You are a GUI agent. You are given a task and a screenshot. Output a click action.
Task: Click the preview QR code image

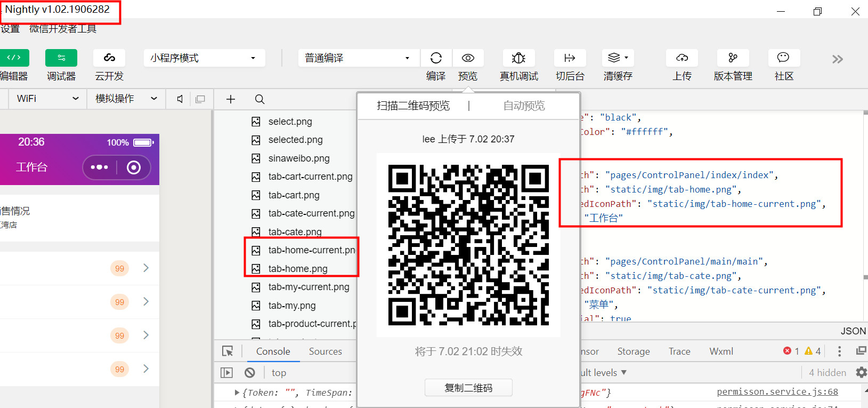(468, 245)
